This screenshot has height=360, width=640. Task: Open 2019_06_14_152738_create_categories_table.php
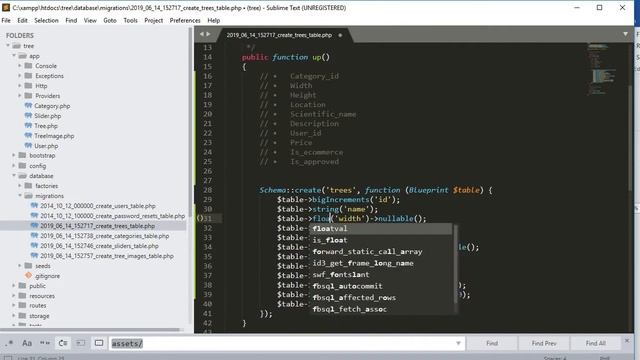104,236
